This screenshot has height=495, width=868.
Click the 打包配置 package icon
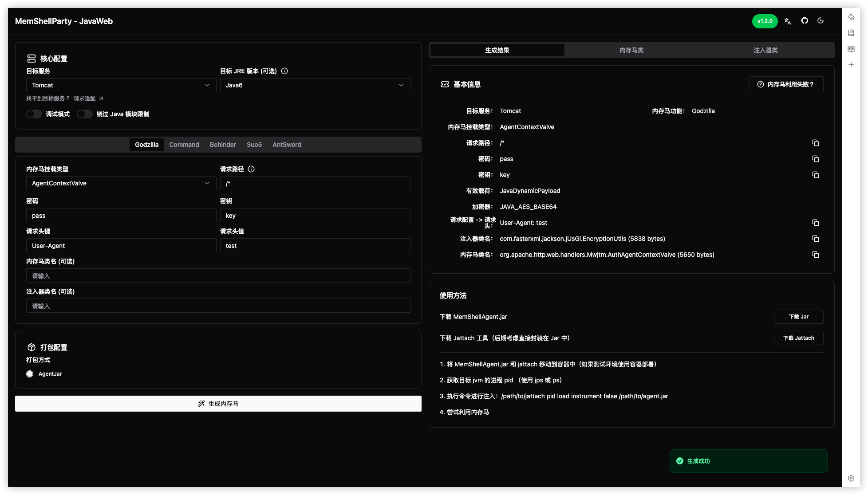32,347
